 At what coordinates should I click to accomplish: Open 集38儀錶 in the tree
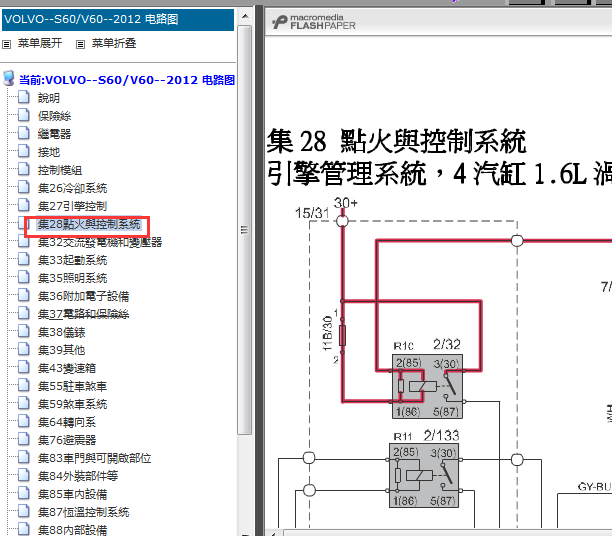click(61, 332)
